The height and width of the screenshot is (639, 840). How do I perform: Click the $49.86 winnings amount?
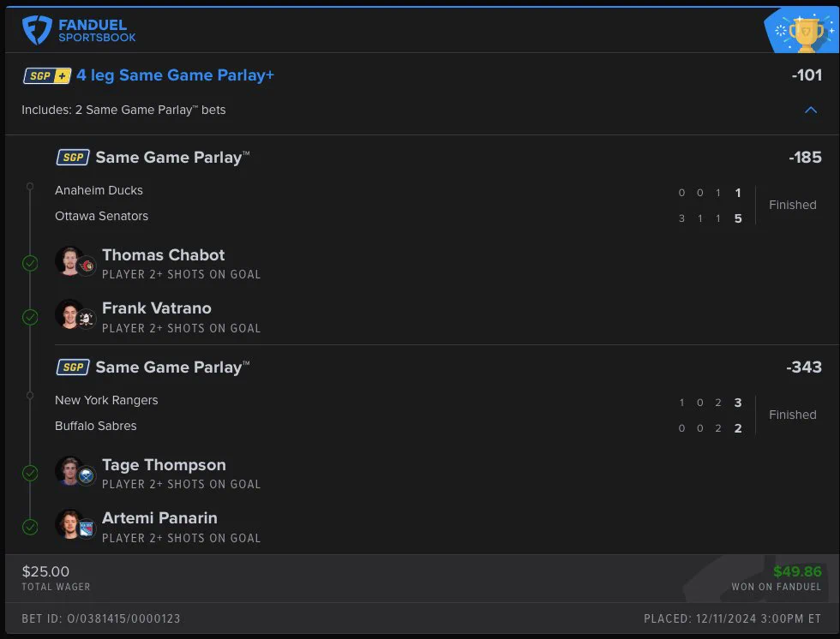pos(797,571)
